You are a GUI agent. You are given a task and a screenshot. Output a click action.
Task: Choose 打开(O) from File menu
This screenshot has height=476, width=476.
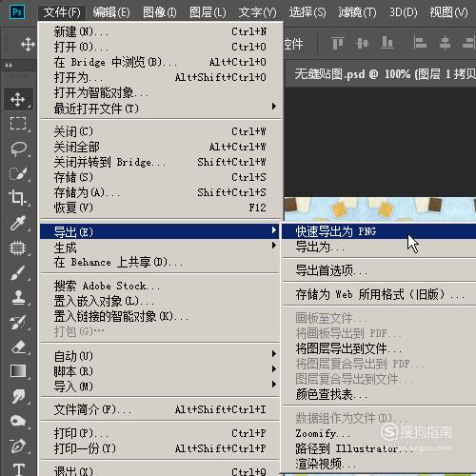coord(161,47)
